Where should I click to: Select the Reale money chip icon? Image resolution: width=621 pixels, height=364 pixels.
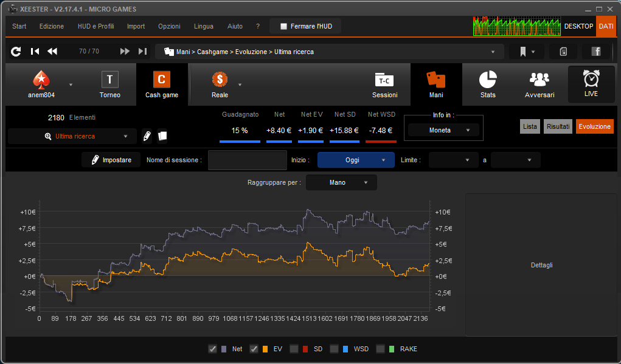coord(220,80)
